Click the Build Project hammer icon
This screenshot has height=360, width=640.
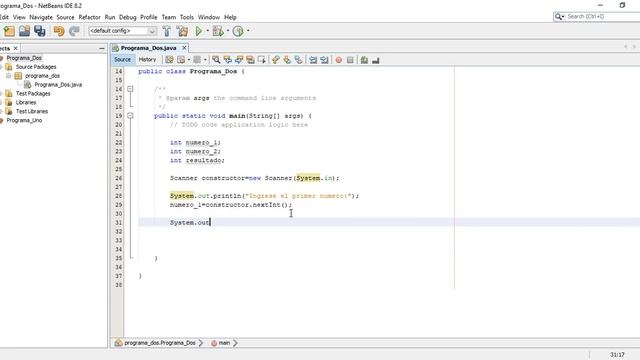pos(167,31)
